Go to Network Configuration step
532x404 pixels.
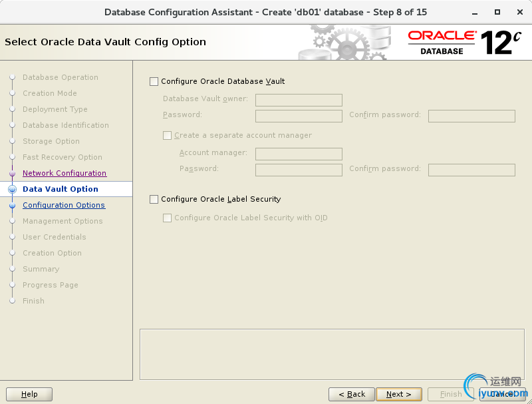coord(65,173)
